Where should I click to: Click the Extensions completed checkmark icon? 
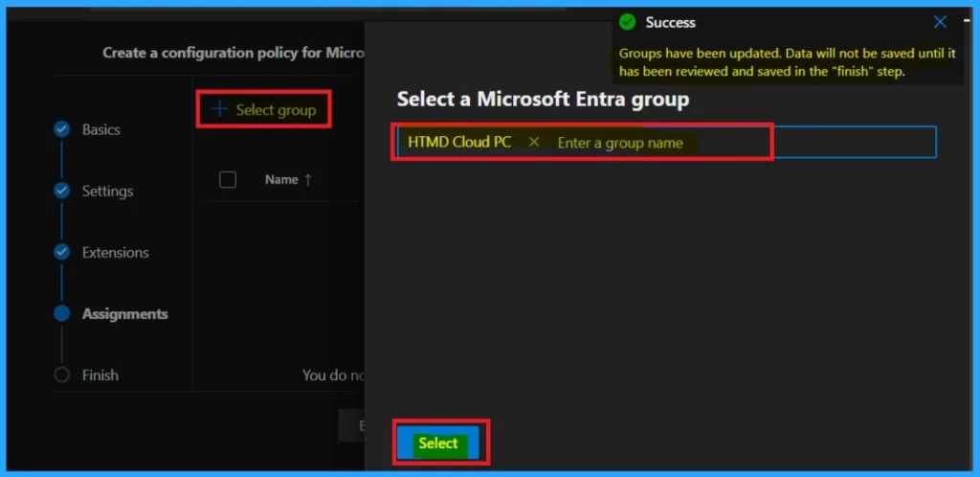pos(61,253)
